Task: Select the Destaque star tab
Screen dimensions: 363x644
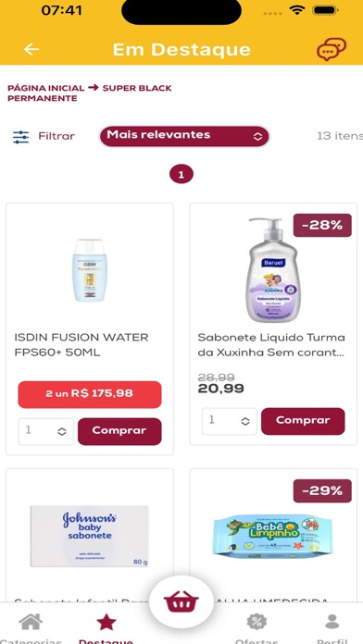Action: tap(106, 622)
